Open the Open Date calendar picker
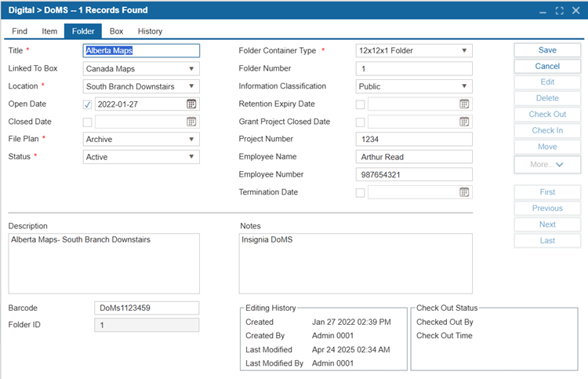The width and height of the screenshot is (588, 379). pos(191,104)
